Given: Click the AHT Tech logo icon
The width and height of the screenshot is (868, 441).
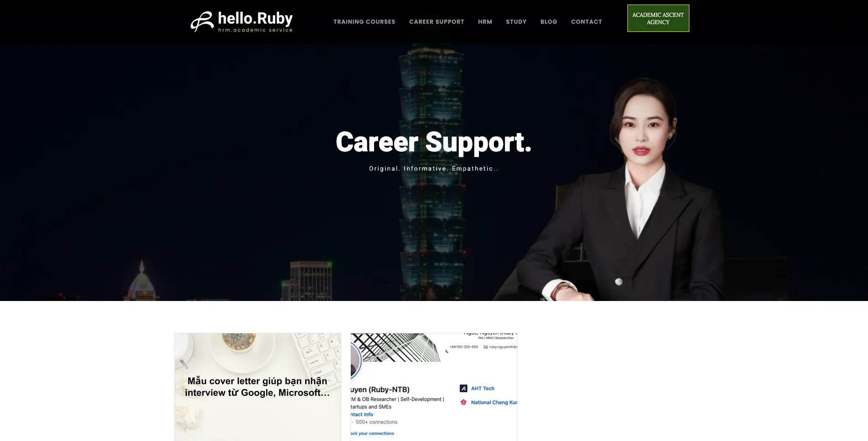Looking at the screenshot, I should (463, 389).
